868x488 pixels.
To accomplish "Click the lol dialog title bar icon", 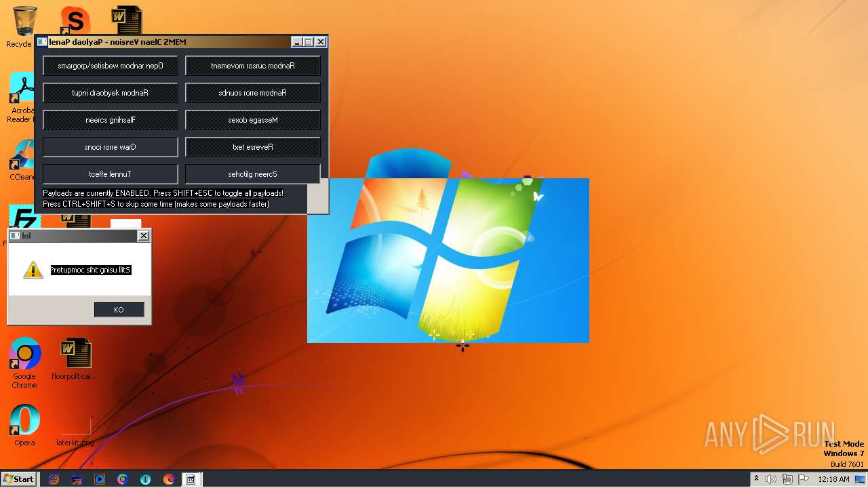I will [15, 236].
